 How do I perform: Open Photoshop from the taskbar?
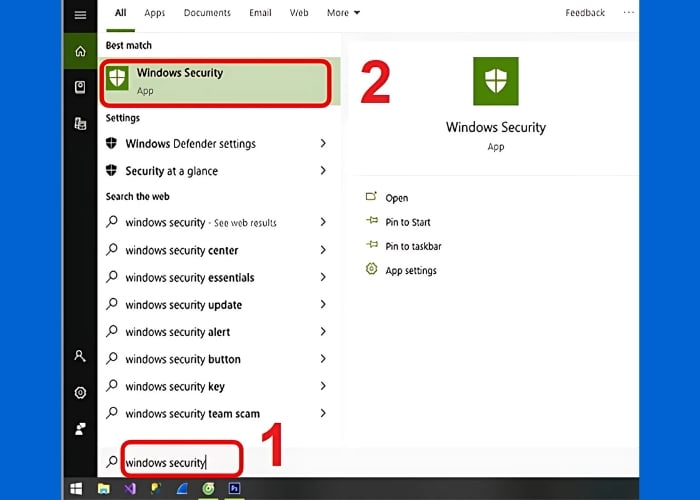click(235, 489)
